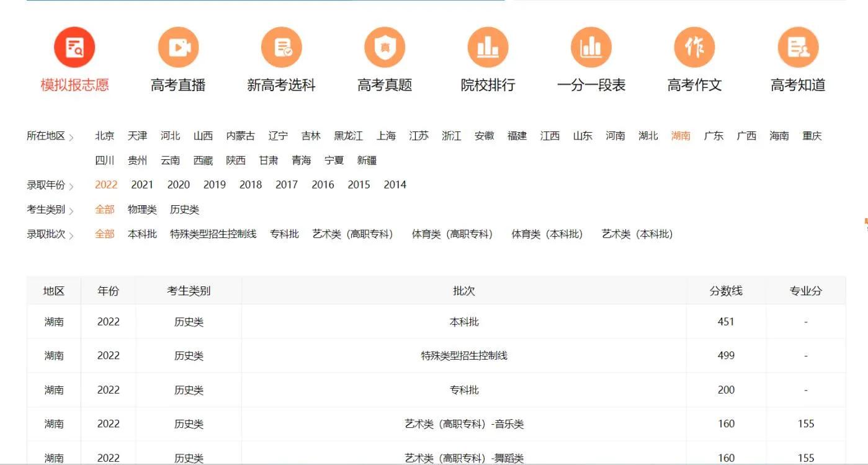The image size is (868, 465).
Task: Select 专科批 in the batch filter
Action: point(284,234)
